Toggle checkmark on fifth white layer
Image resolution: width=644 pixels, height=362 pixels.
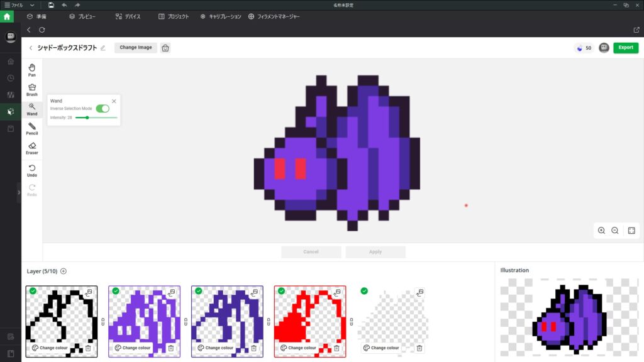point(364,291)
